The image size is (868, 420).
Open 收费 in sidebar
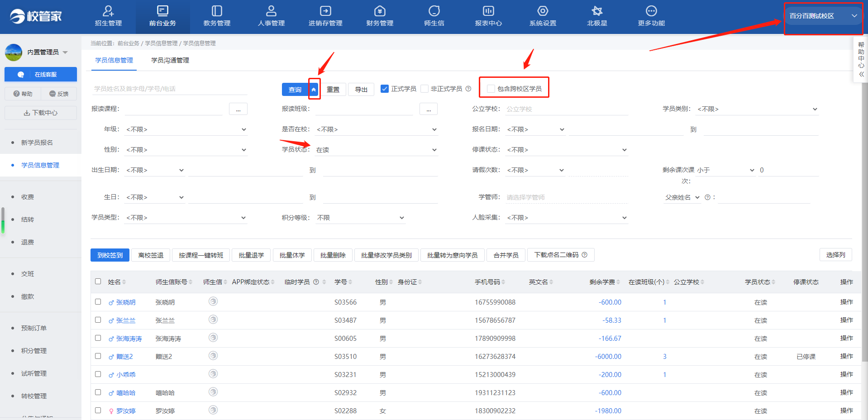coord(28,197)
